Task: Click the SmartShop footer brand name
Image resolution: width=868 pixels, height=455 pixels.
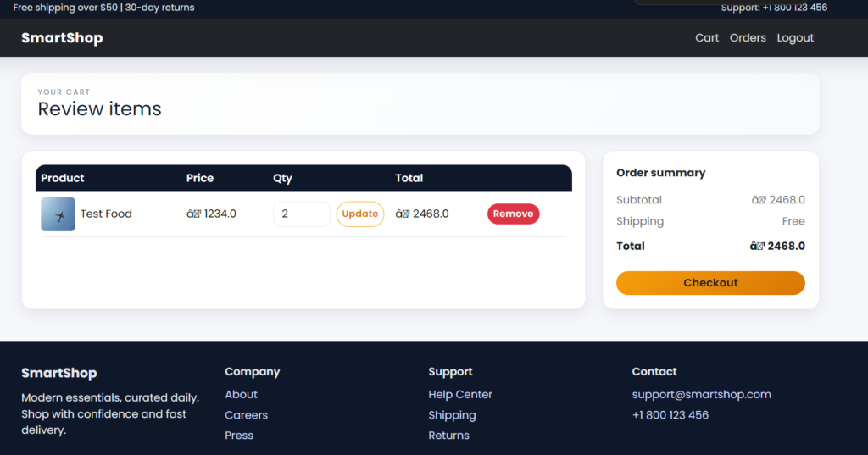Action: pyautogui.click(x=59, y=373)
